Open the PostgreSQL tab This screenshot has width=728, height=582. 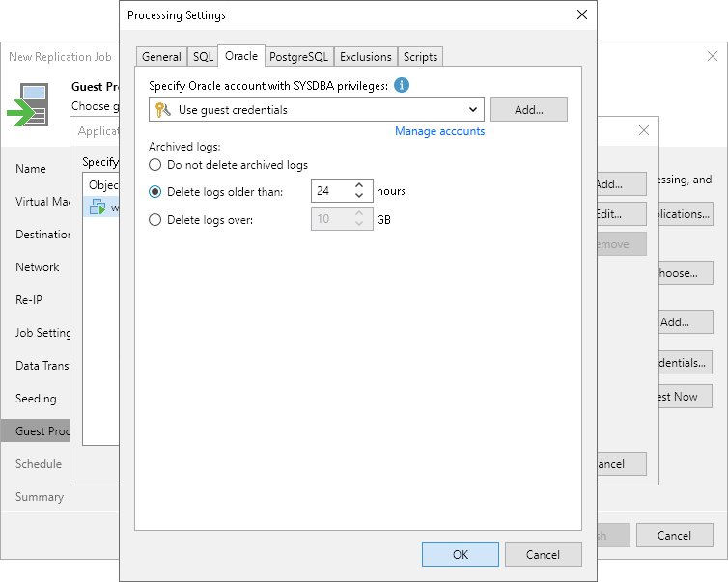click(298, 57)
